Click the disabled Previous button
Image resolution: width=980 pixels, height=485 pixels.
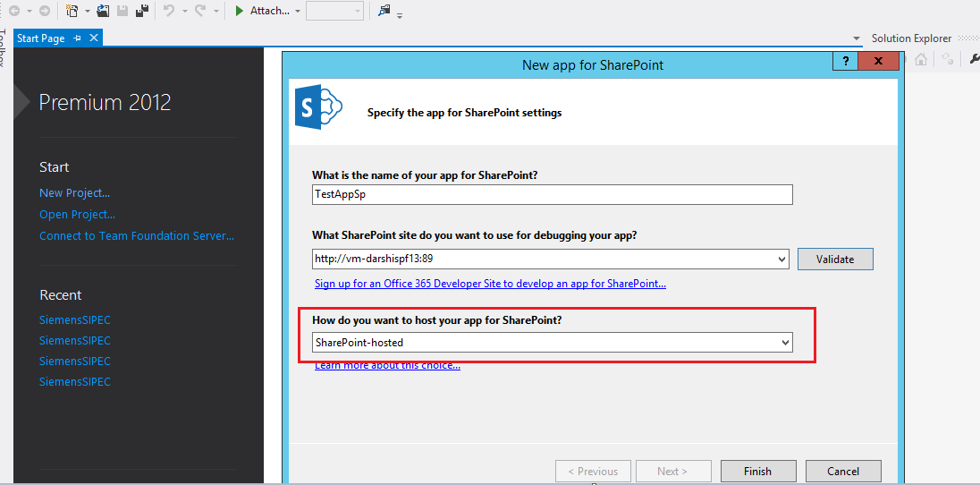pyautogui.click(x=593, y=472)
